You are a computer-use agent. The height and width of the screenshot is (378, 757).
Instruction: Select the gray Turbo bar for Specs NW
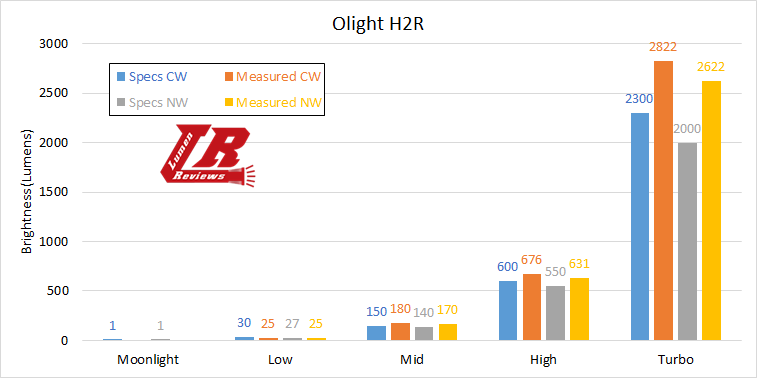(x=687, y=241)
